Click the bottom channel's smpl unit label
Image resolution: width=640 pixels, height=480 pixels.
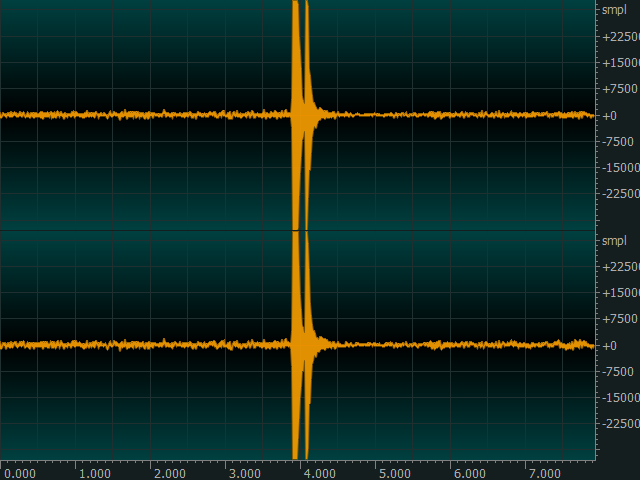[x=614, y=241]
